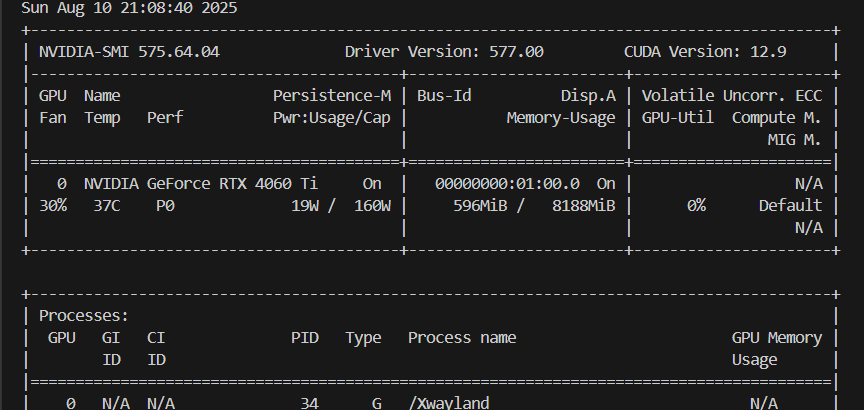Viewport: 864px width, 410px height.
Task: Click the bus id 00000000:01:00.0 value
Action: coord(507,184)
